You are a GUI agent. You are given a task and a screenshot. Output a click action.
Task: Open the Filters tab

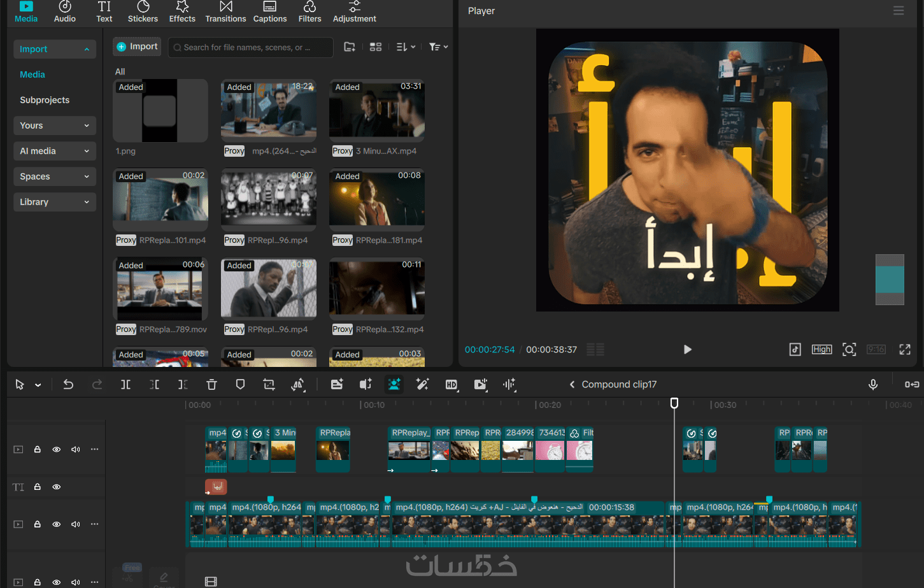[x=309, y=12]
